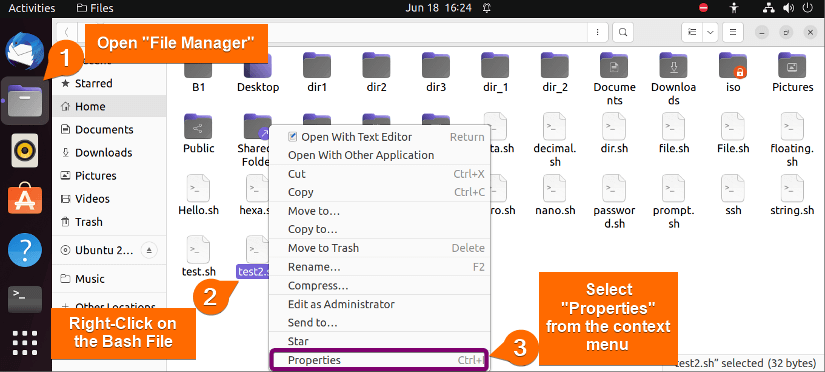Select the password.sh file
Screen dimensions: 825x372
coord(614,202)
